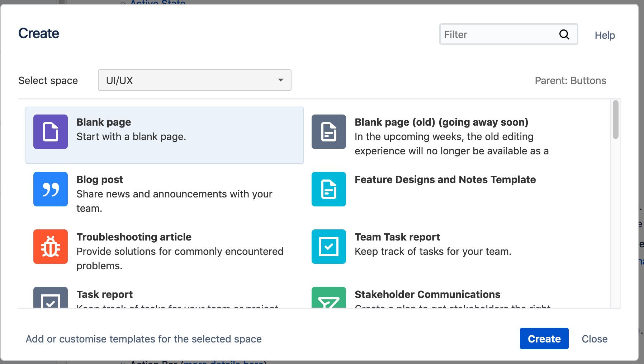
Task: Select the purple Blank page icon
Action: [x=51, y=132]
